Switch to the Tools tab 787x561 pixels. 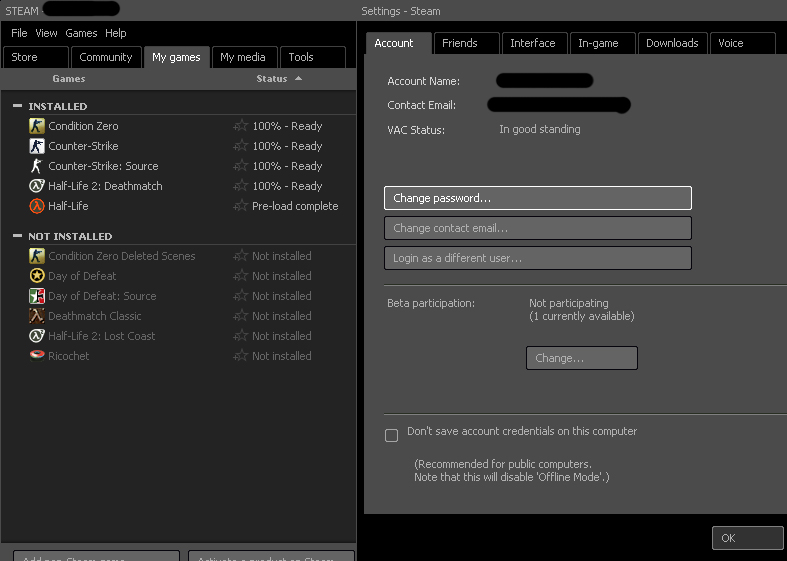coord(313,57)
